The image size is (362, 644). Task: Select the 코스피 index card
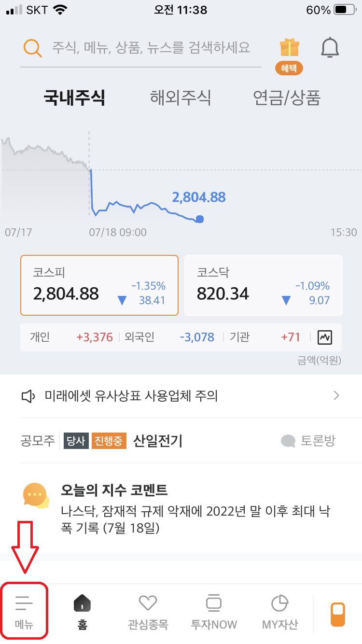click(99, 285)
